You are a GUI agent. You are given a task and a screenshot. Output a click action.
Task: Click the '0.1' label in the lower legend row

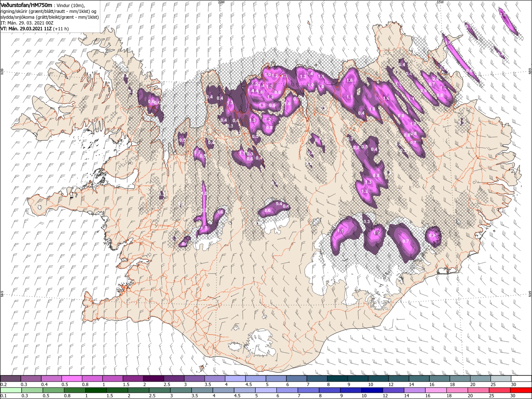click(4, 396)
